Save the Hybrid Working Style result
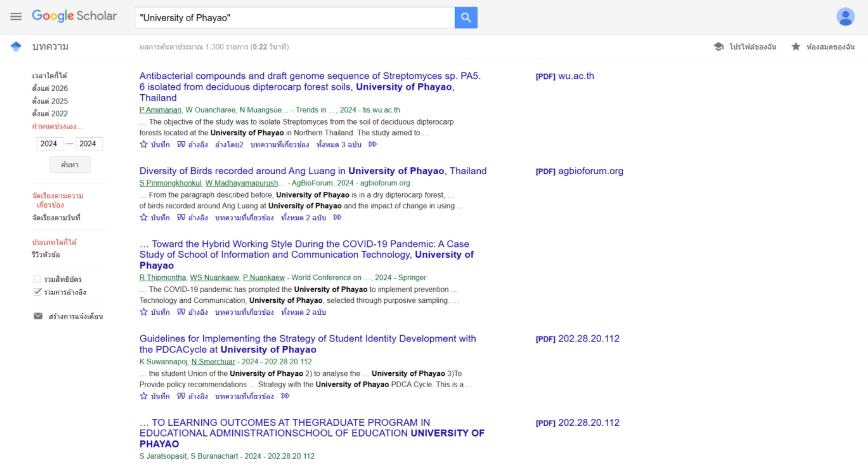868x470 pixels. tap(144, 312)
